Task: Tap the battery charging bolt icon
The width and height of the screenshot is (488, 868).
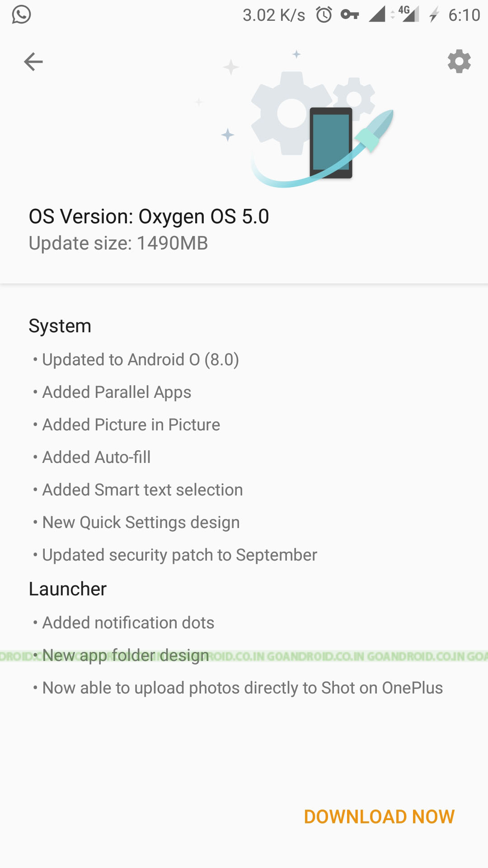Action: pos(434,14)
